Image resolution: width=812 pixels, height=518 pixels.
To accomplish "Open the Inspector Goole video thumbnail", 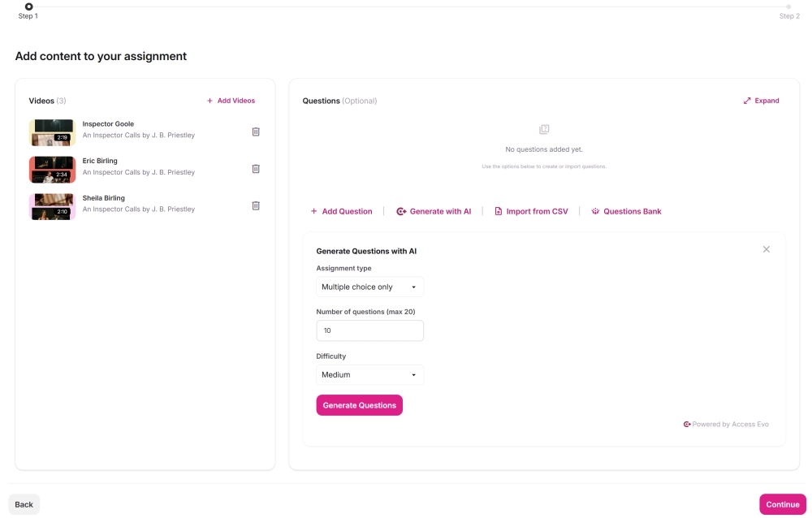I will point(52,132).
